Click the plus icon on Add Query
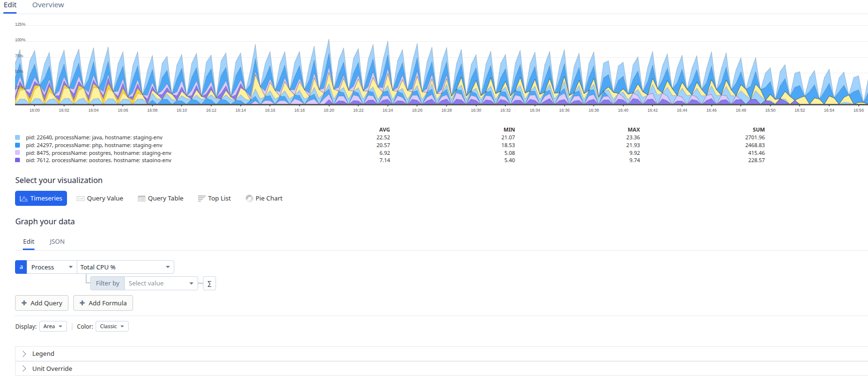The image size is (868, 384). [x=24, y=303]
